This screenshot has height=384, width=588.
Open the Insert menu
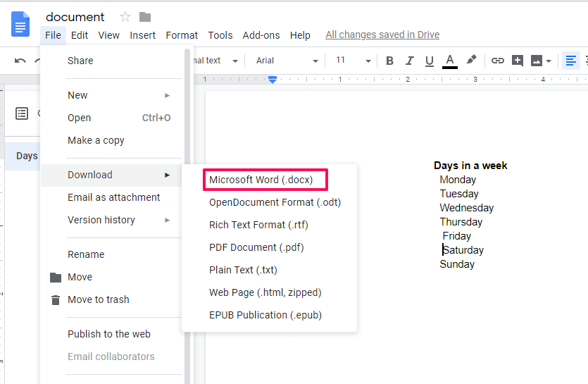[142, 35]
